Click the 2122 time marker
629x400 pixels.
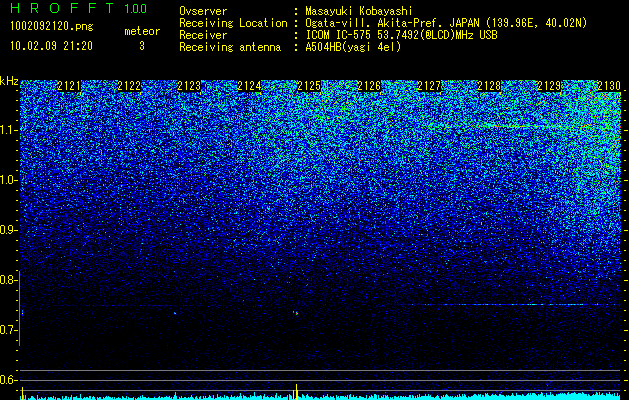pyautogui.click(x=129, y=86)
